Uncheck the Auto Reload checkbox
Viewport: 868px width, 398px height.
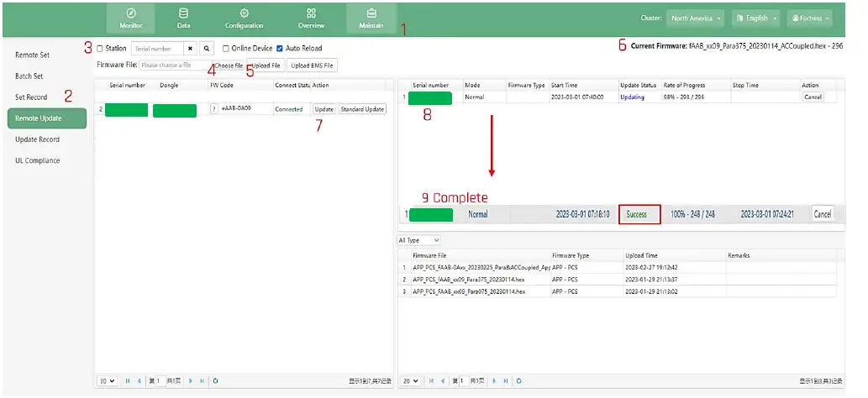(280, 49)
